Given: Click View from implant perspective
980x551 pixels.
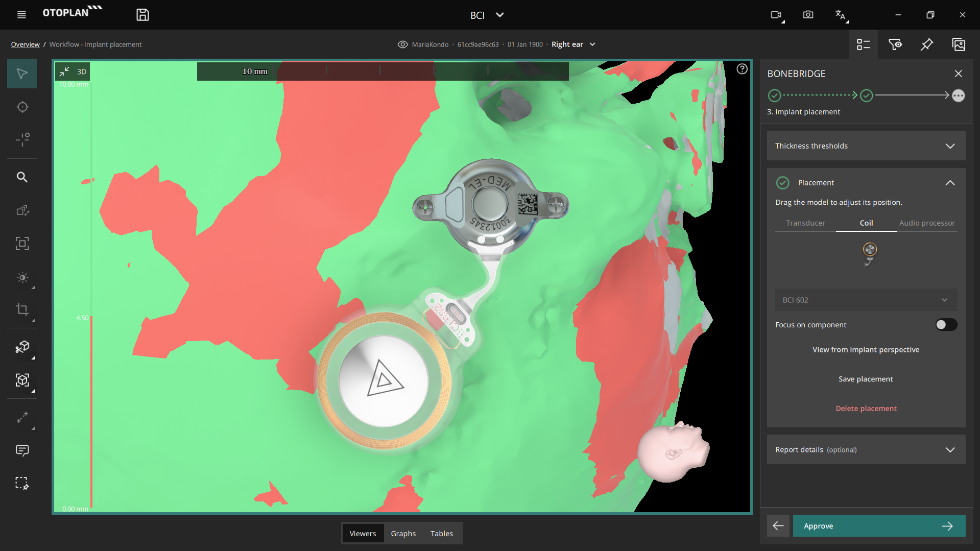Looking at the screenshot, I should [x=866, y=350].
